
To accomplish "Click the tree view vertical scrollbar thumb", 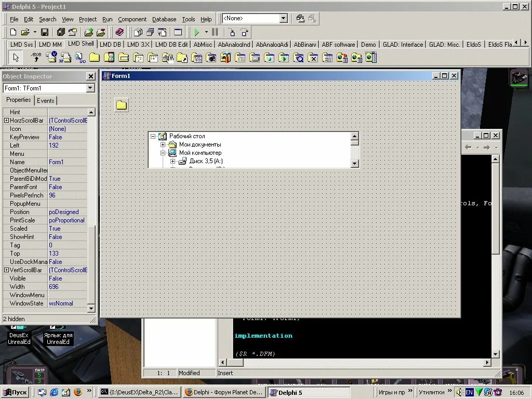I will point(354,142).
